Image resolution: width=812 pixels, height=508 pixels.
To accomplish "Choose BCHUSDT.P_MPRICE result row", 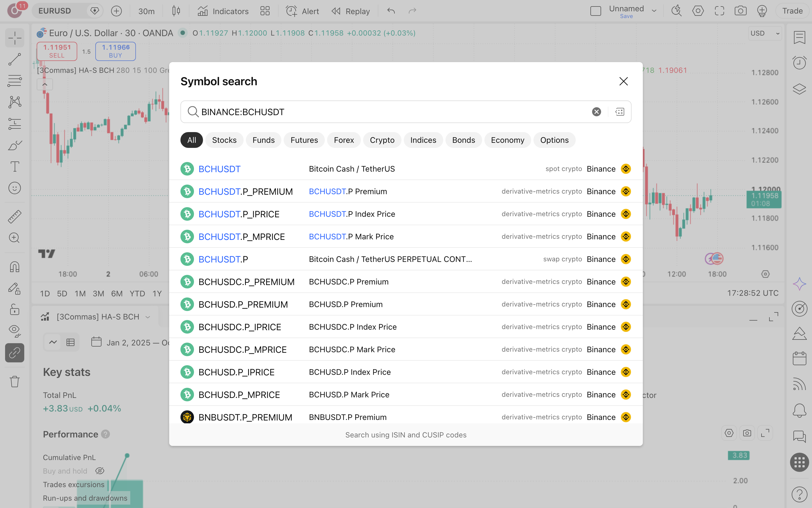I will [x=406, y=237].
